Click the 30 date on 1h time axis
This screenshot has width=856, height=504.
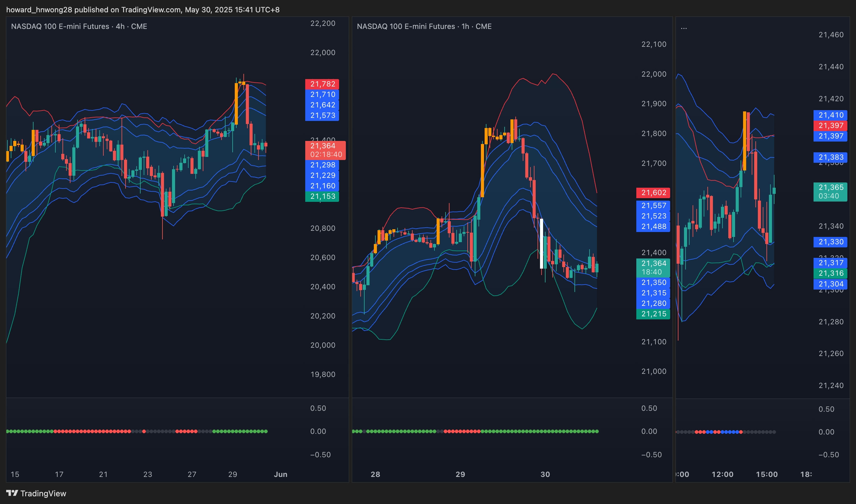point(545,474)
